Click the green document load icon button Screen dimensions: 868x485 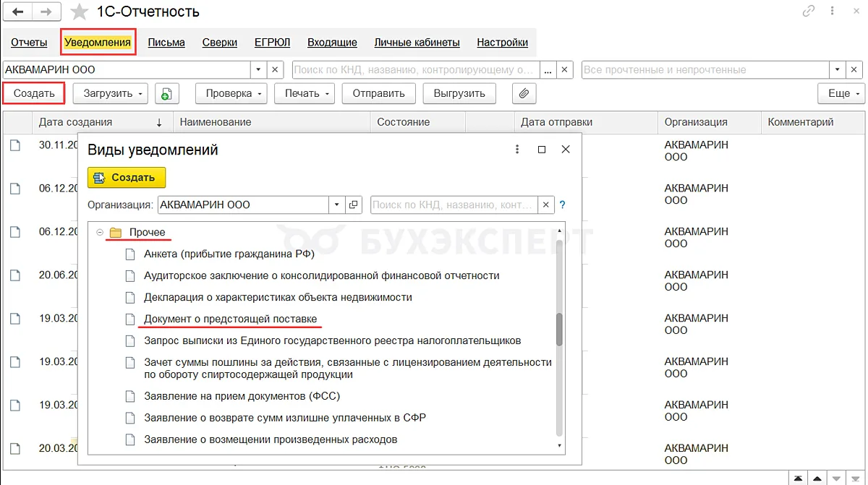point(167,93)
